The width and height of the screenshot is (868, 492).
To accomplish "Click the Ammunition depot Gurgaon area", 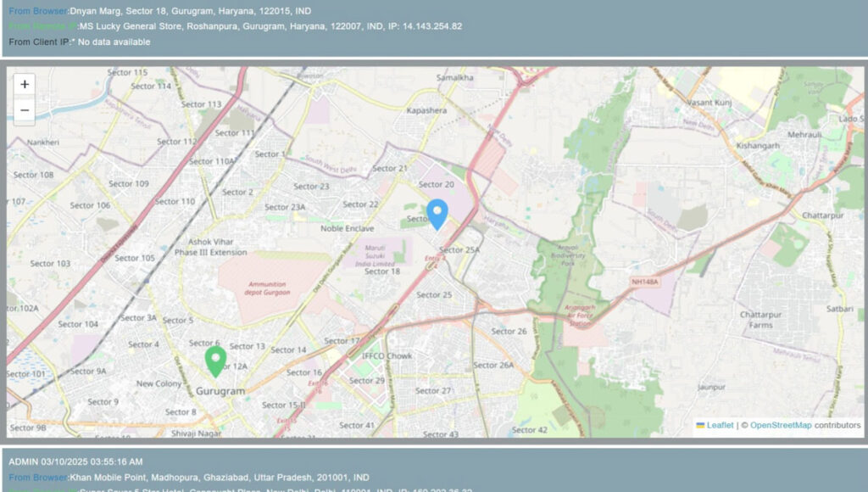I will click(x=269, y=288).
